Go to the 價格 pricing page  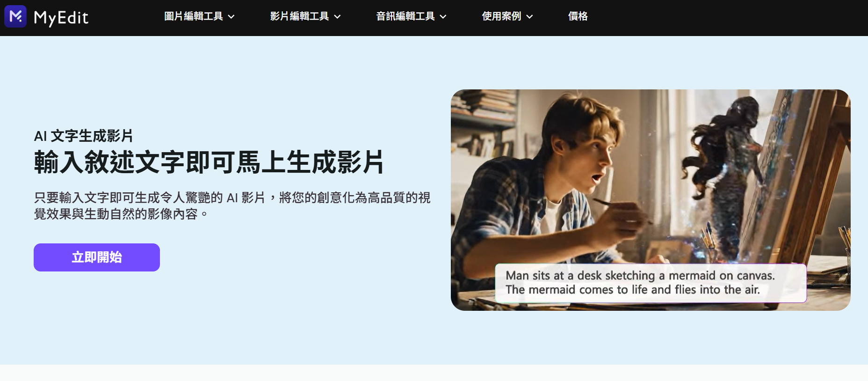pos(578,16)
